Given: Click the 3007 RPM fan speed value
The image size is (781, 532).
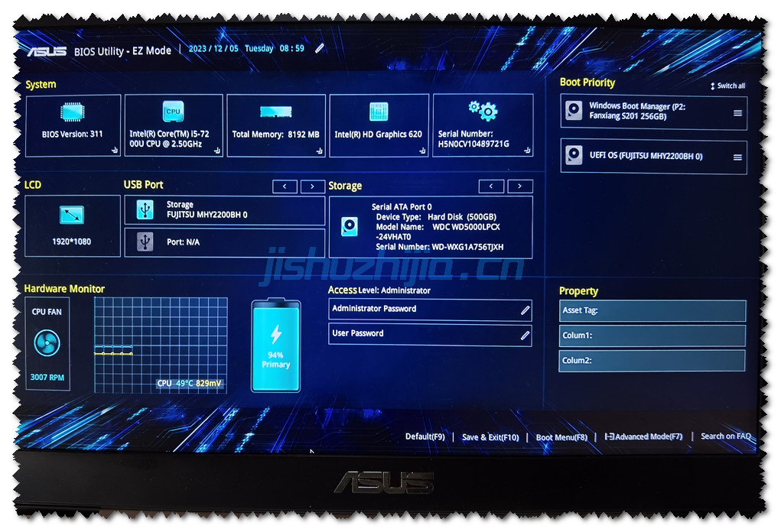Looking at the screenshot, I should click(x=47, y=378).
